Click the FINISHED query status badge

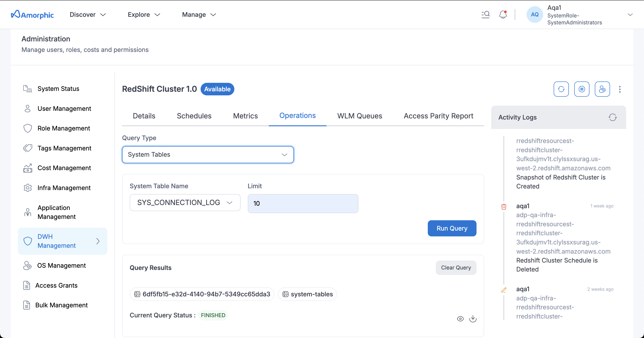coord(213,315)
